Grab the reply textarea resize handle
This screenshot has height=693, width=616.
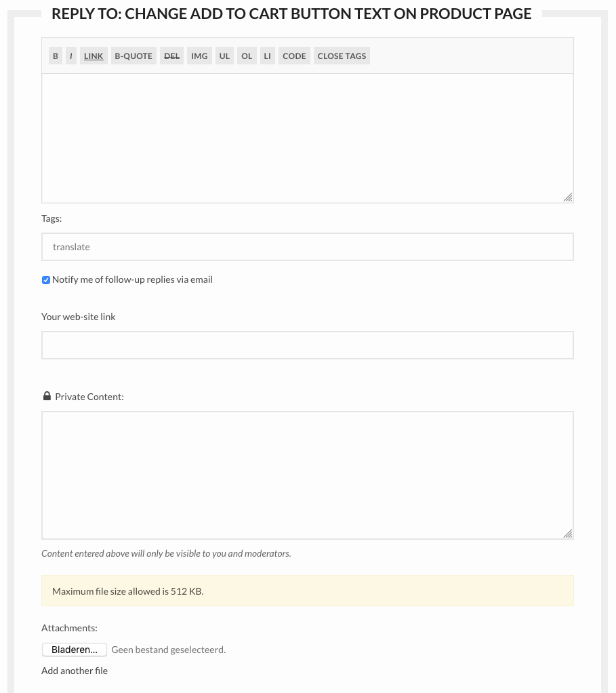(x=568, y=197)
